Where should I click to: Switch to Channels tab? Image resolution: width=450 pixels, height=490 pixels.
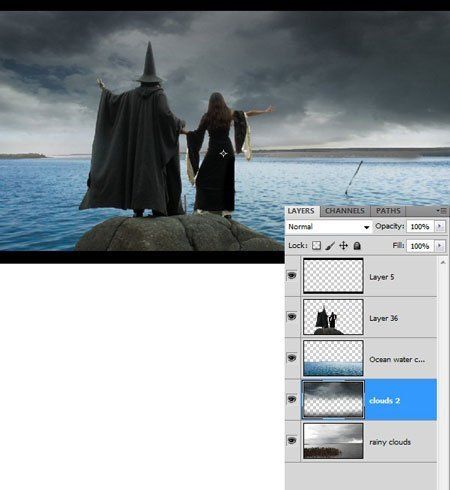click(x=345, y=211)
